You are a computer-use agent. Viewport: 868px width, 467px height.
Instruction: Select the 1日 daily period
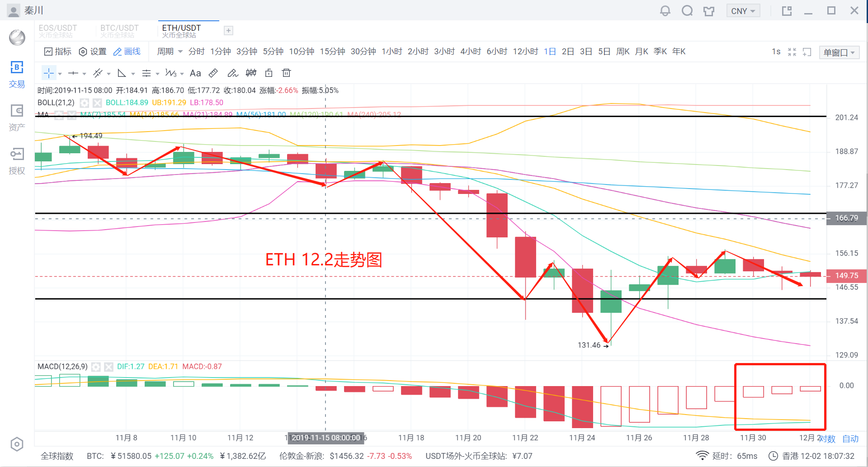[x=550, y=52]
